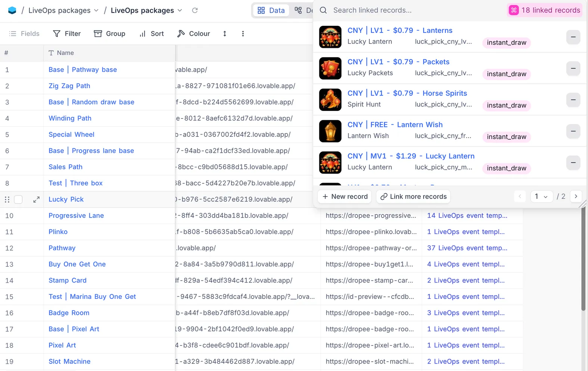Open CNY | LV1 - $0.79 - Lanterns link

click(400, 31)
